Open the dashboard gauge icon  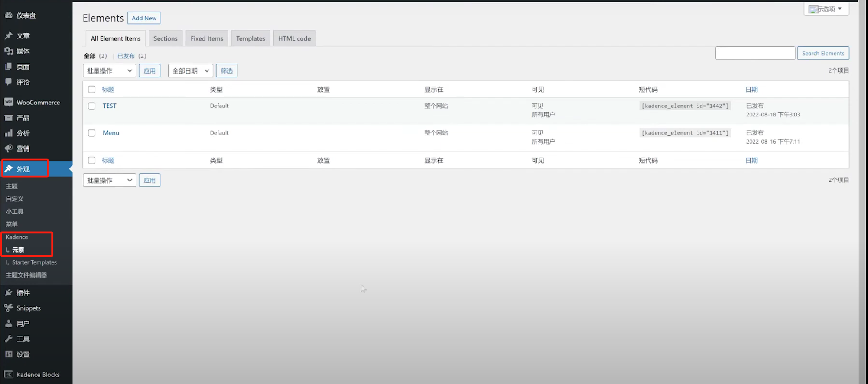tap(9, 15)
